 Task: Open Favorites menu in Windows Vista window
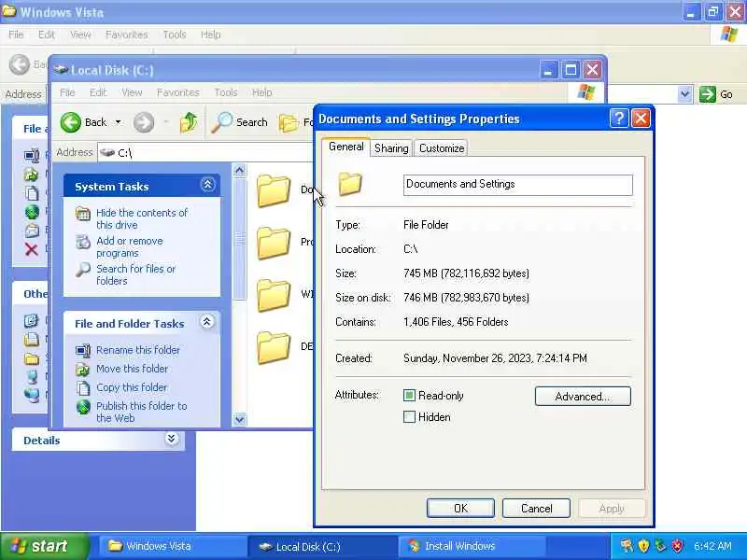pyautogui.click(x=127, y=35)
